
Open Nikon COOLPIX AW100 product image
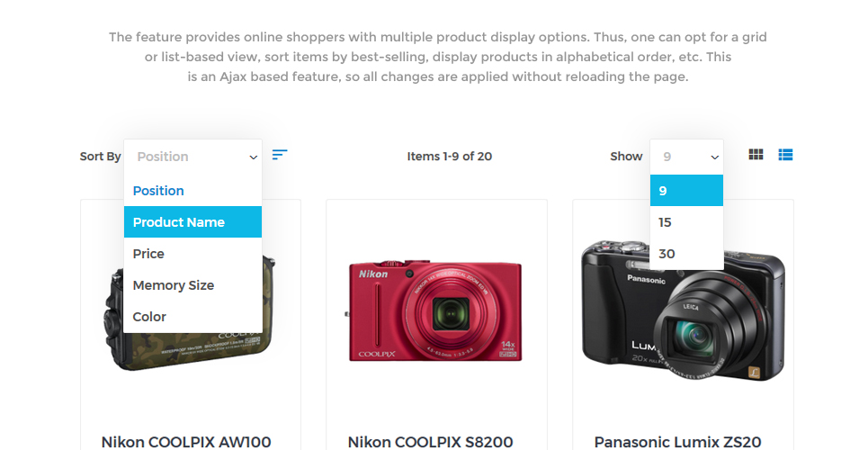(190, 313)
